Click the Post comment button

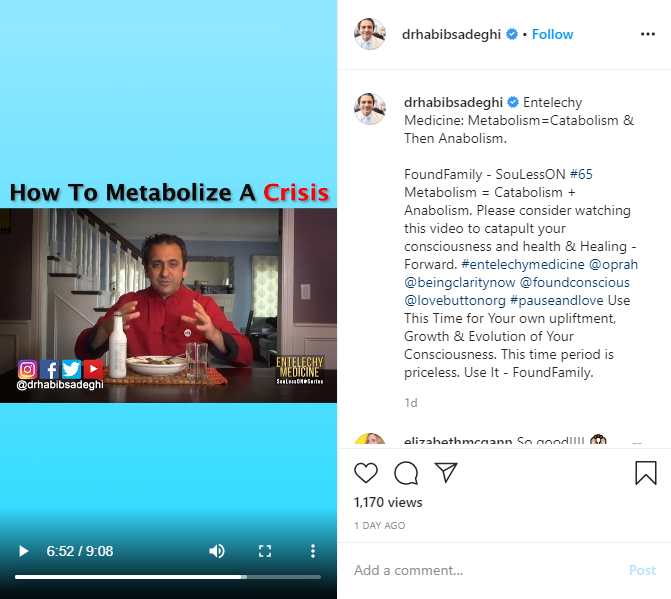tap(642, 570)
